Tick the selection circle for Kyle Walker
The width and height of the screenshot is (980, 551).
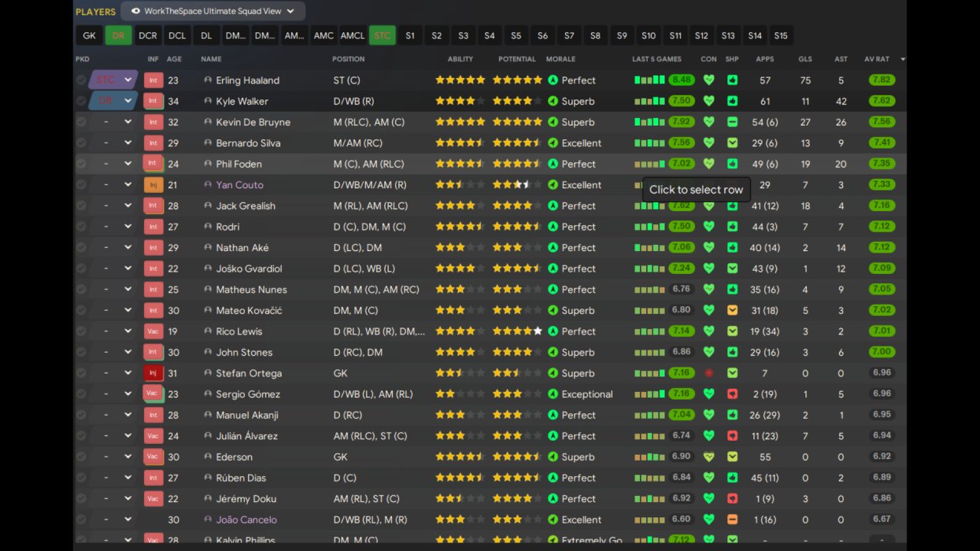pos(81,101)
